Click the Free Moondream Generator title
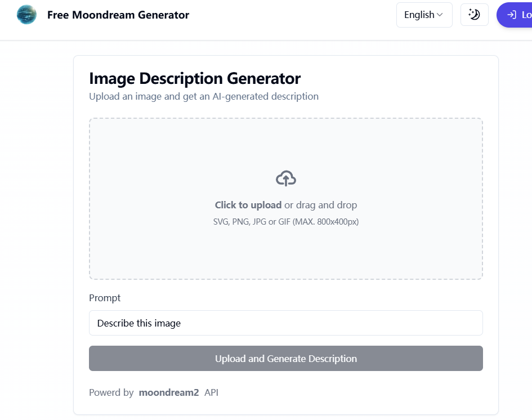532x420 pixels. pyautogui.click(x=118, y=15)
